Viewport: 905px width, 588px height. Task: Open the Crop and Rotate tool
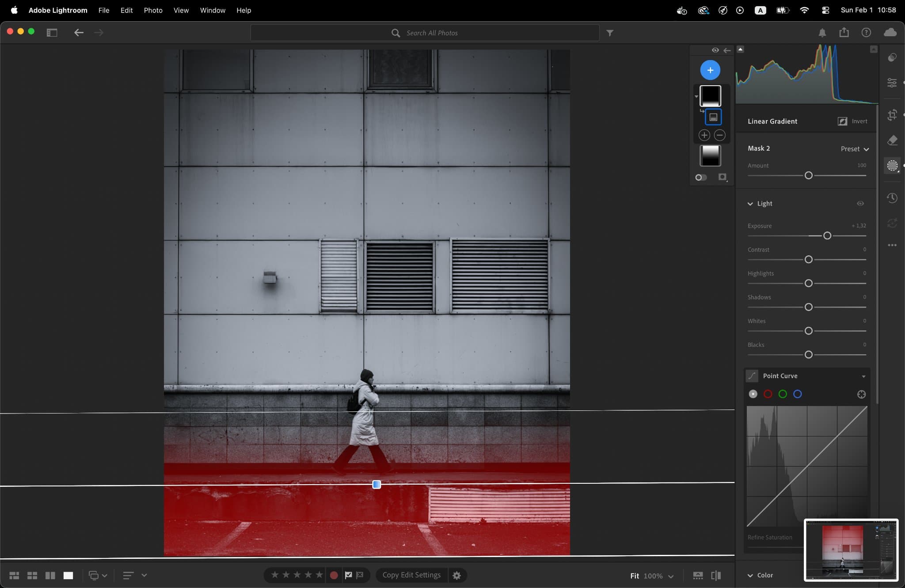point(892,115)
